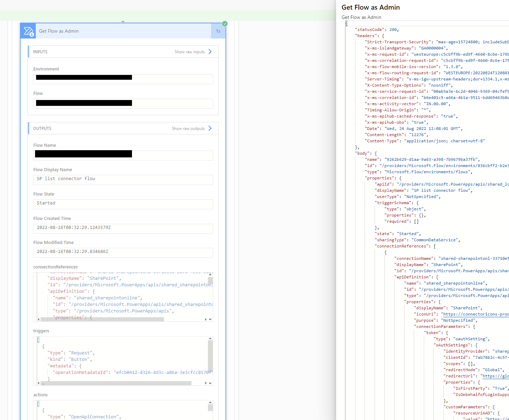Click the 1s duration label on the action header
Image resolution: width=509 pixels, height=420 pixels.
pyautogui.click(x=218, y=31)
